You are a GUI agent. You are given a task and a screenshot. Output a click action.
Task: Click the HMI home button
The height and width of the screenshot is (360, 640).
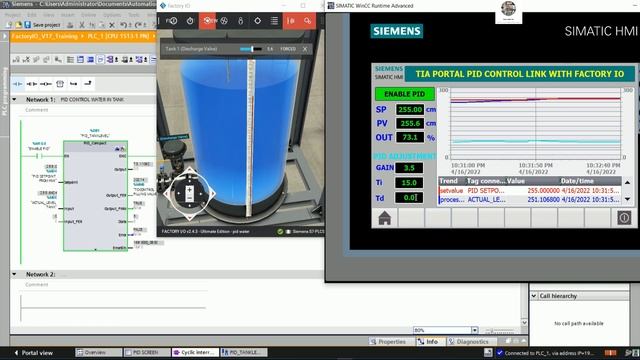click(384, 218)
